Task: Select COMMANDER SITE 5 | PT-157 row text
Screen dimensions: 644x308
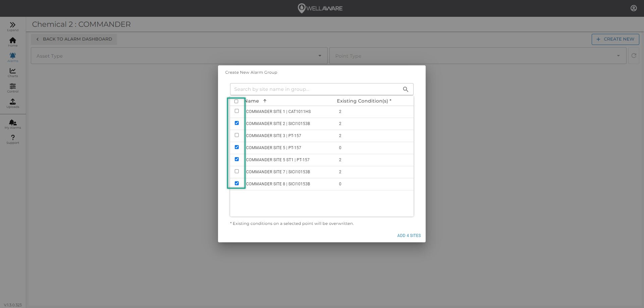Action: 274,148
